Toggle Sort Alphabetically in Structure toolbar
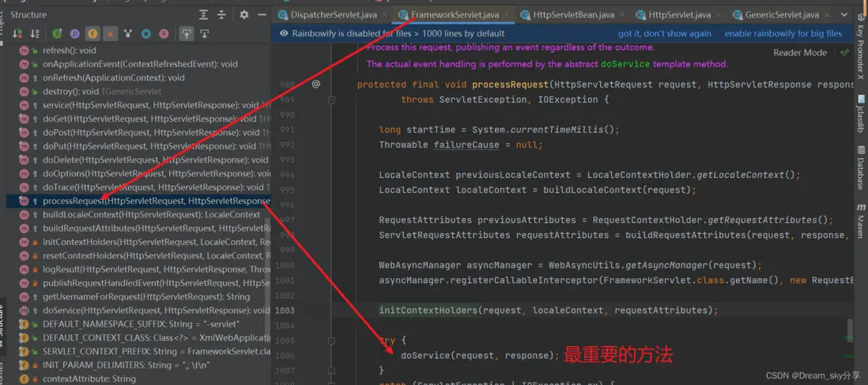Viewport: 868px width, 385px height. click(x=35, y=34)
